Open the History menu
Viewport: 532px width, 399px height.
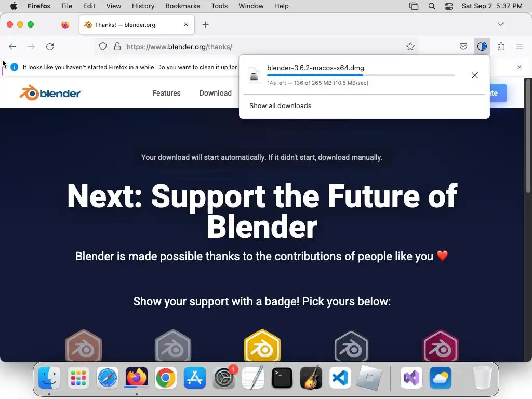tap(143, 6)
